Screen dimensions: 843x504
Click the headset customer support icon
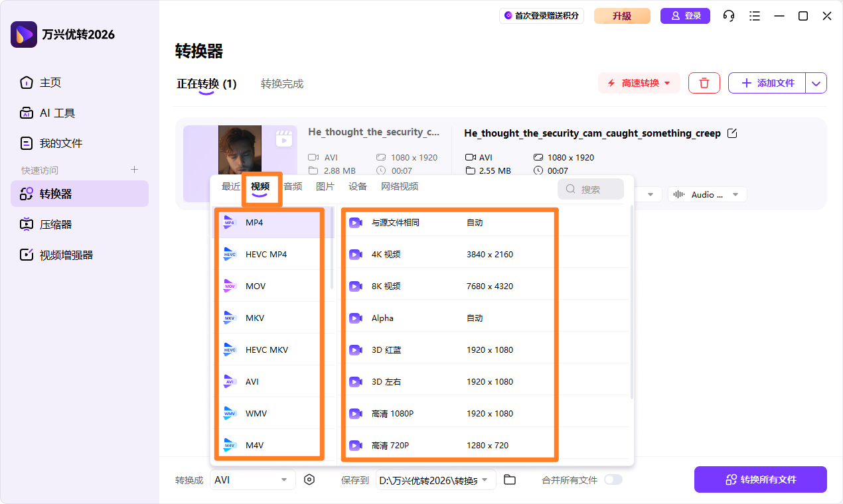point(728,15)
